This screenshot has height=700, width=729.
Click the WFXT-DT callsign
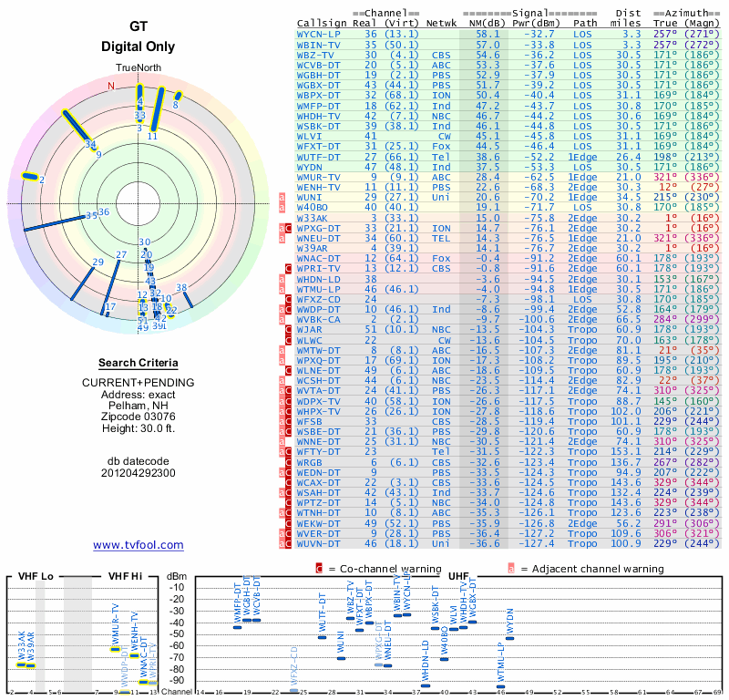318,147
